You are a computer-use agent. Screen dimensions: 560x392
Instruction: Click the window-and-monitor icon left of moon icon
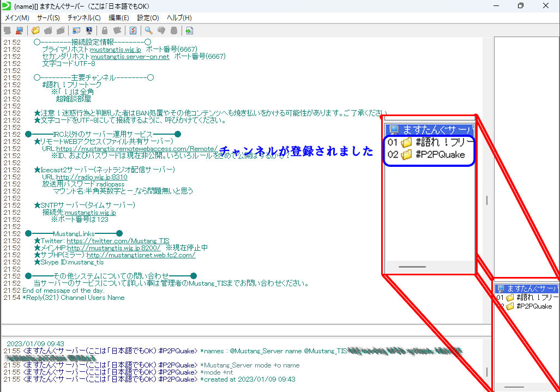point(76,31)
